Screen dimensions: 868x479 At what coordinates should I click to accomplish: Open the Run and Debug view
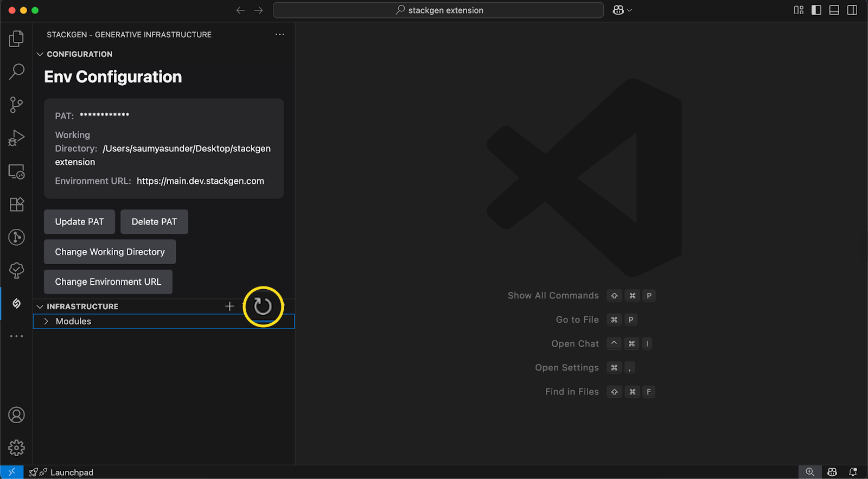point(16,138)
